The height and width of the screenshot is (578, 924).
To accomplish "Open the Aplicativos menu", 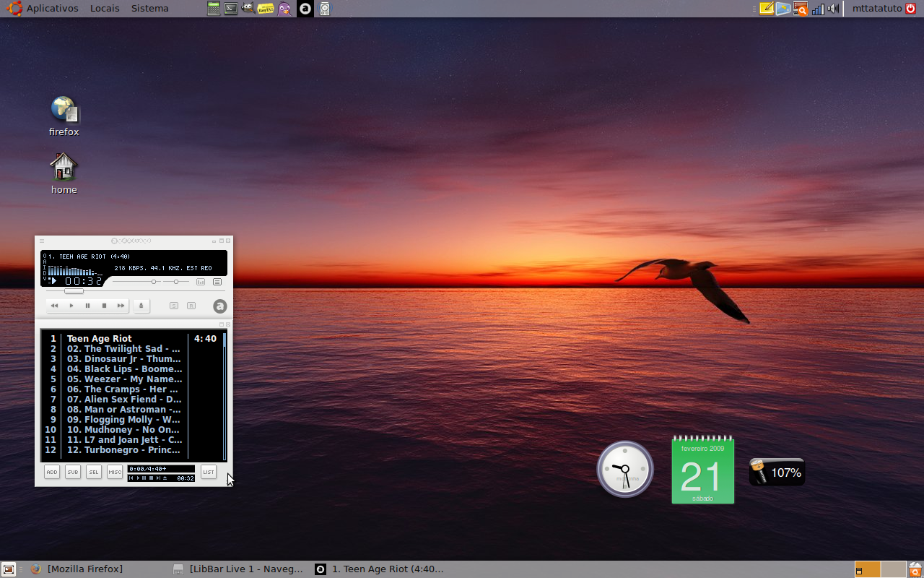I will pyautogui.click(x=52, y=9).
